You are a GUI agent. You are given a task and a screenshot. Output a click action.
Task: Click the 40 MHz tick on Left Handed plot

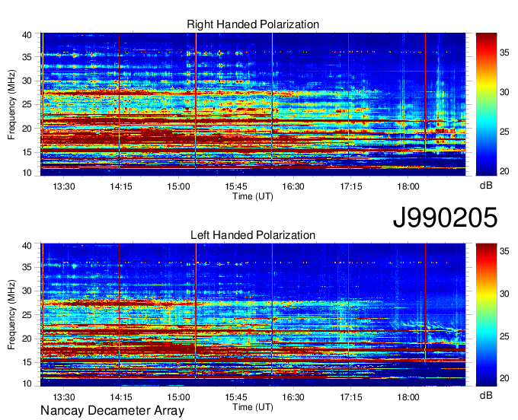coord(27,246)
